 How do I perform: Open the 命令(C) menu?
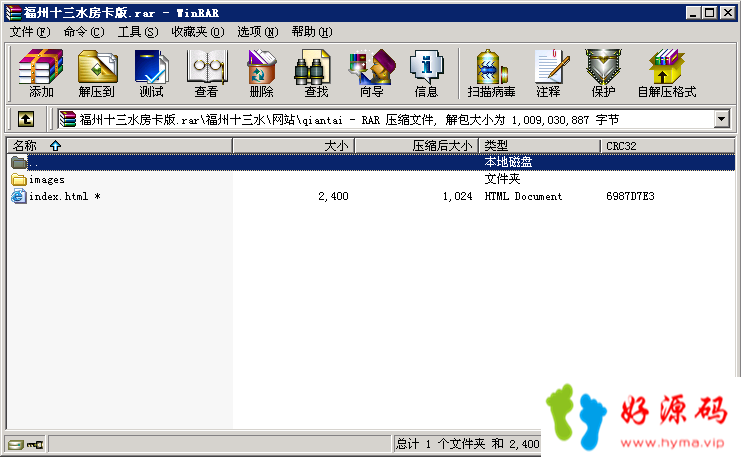point(84,32)
